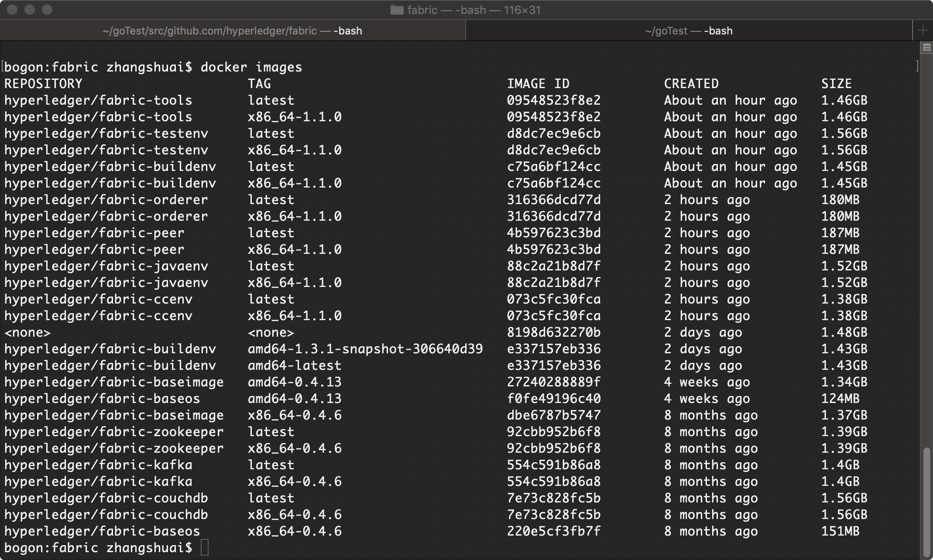
Task: Click the folder icon in title bar
Action: click(397, 10)
